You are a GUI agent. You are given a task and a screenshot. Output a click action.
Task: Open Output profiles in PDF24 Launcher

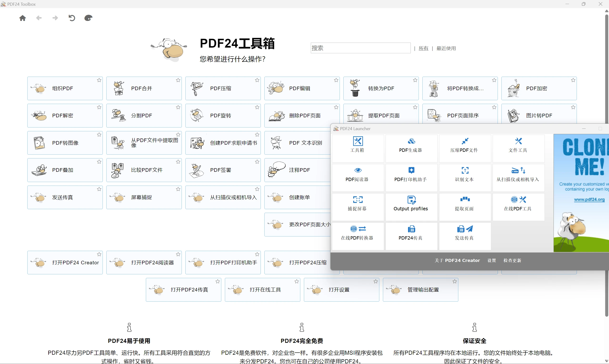point(411,207)
